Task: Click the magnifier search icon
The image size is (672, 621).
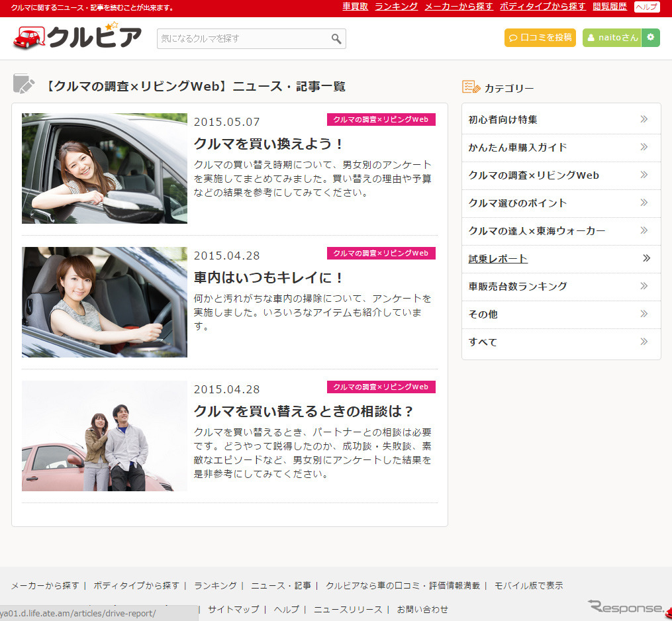Action: coord(338,38)
